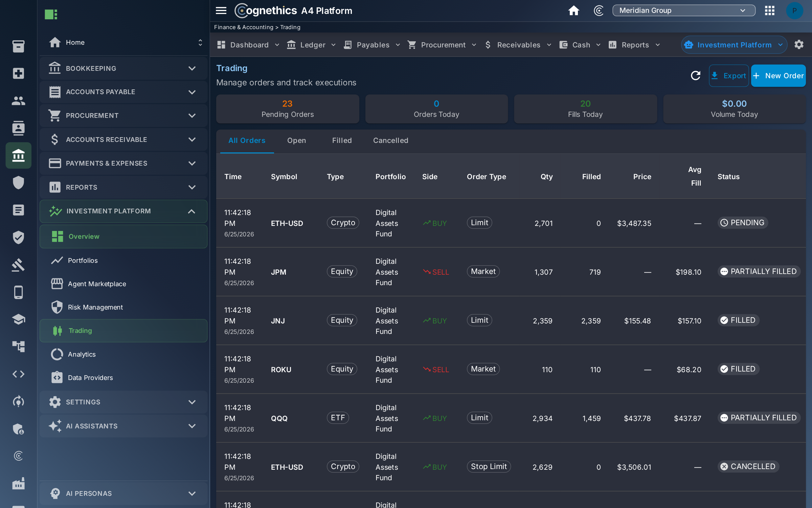Switch to the Open orders tab

296,141
